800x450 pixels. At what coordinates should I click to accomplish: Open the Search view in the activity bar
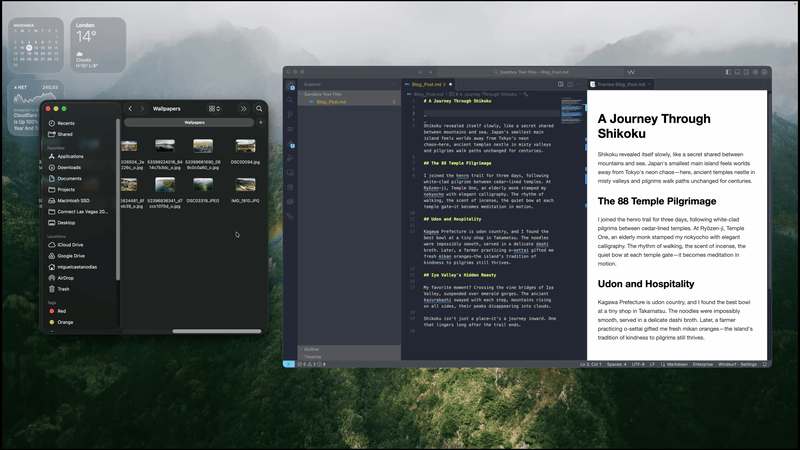coord(290,100)
